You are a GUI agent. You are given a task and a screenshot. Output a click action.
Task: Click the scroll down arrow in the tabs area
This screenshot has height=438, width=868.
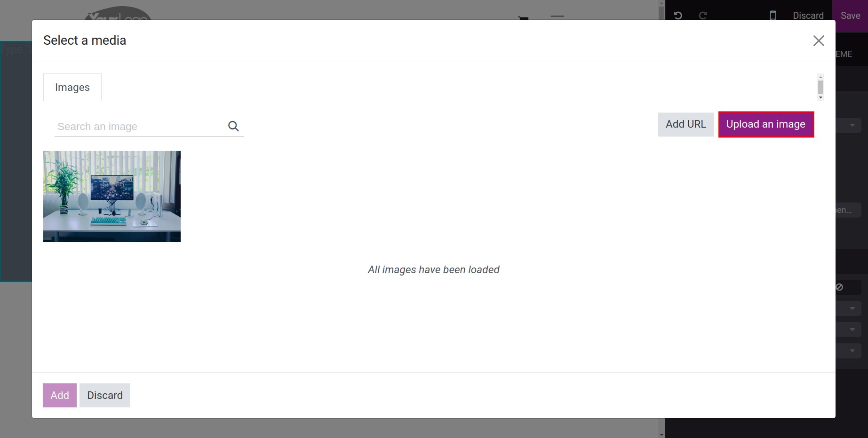point(820,97)
